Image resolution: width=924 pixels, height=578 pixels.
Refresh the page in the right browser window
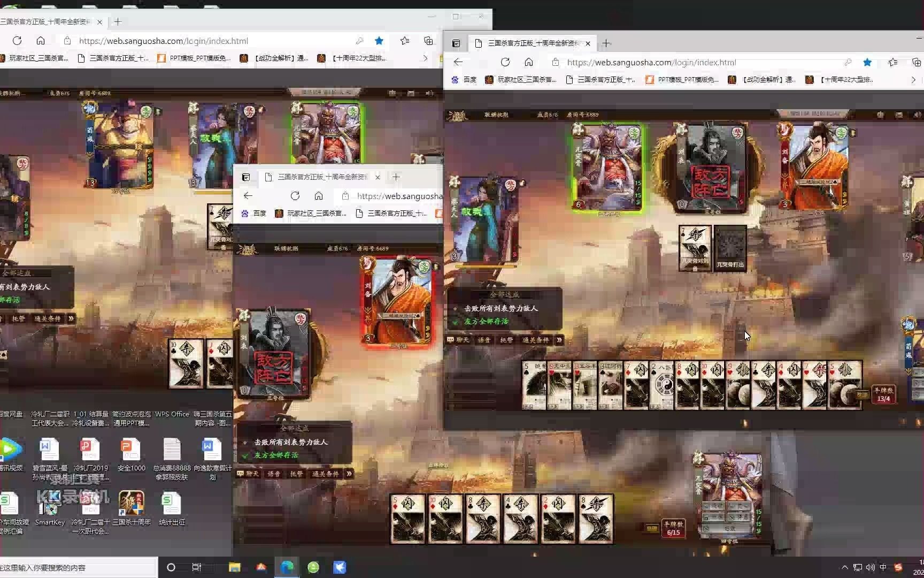pyautogui.click(x=505, y=62)
